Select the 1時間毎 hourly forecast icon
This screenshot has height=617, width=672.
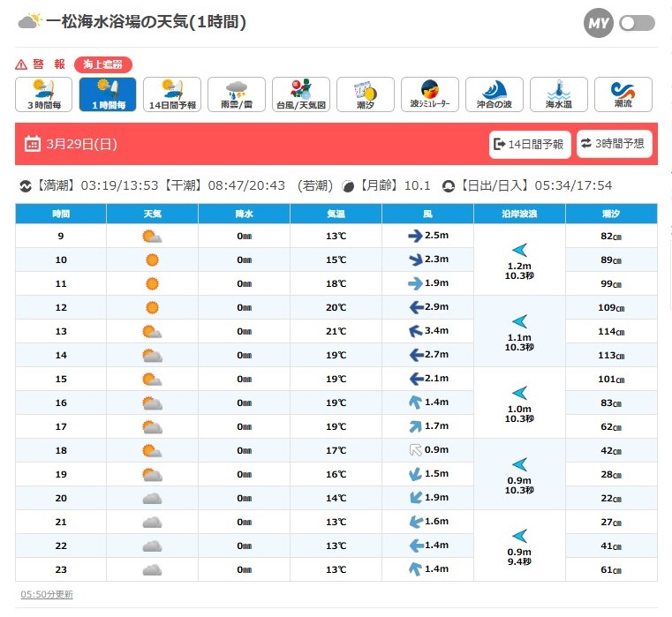pyautogui.click(x=108, y=94)
